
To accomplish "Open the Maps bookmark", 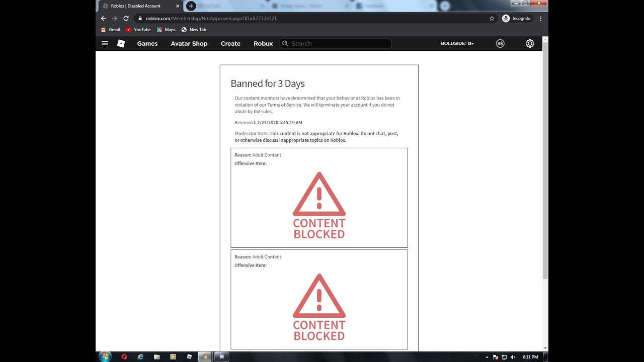I will pos(166,30).
